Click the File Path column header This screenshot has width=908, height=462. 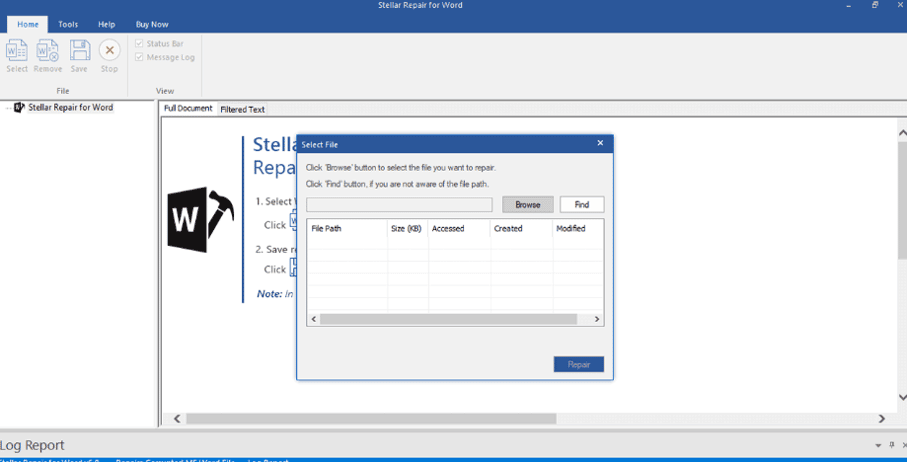point(347,229)
